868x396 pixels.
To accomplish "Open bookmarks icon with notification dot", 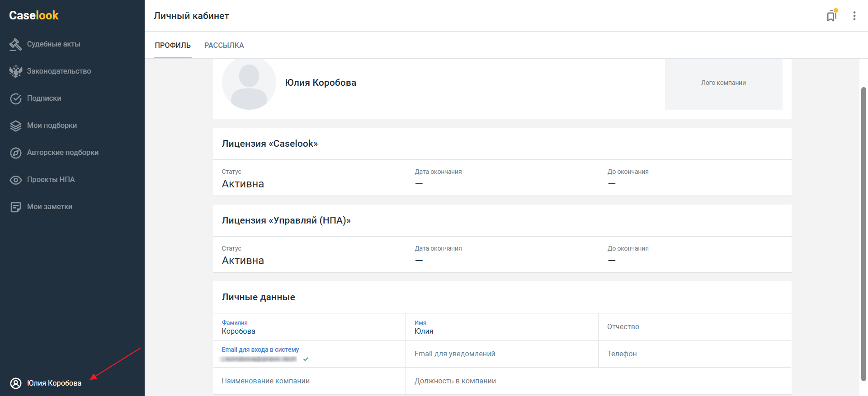I will [831, 16].
